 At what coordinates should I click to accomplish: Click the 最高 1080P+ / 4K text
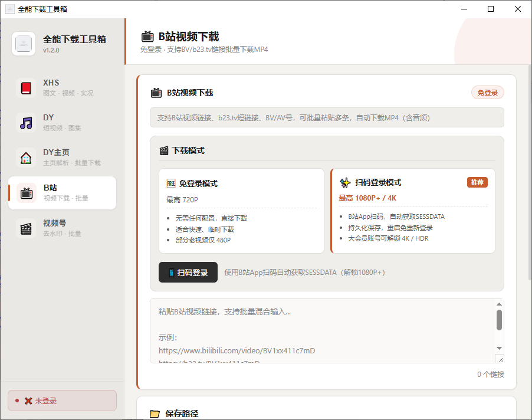367,198
